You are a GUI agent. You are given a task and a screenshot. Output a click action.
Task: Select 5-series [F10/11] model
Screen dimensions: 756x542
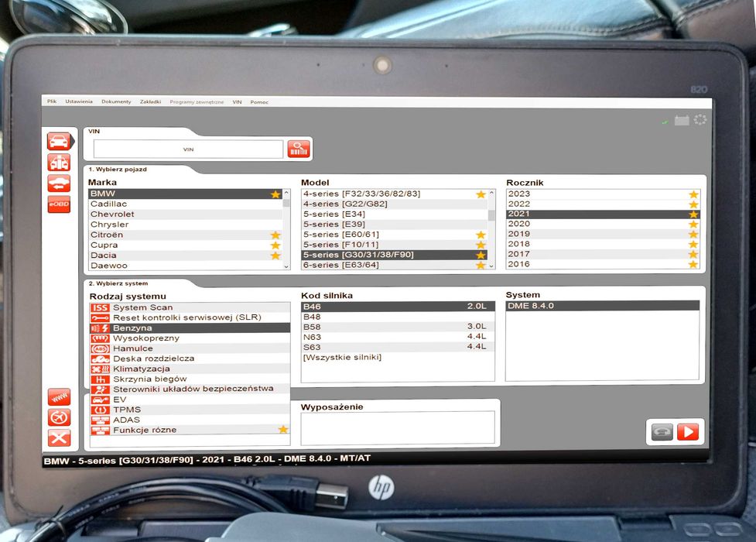(395, 244)
